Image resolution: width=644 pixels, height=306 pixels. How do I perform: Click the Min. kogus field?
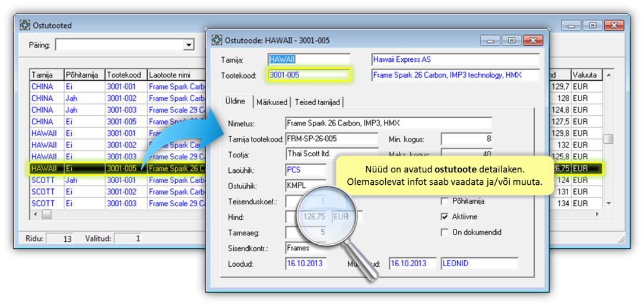coord(467,138)
